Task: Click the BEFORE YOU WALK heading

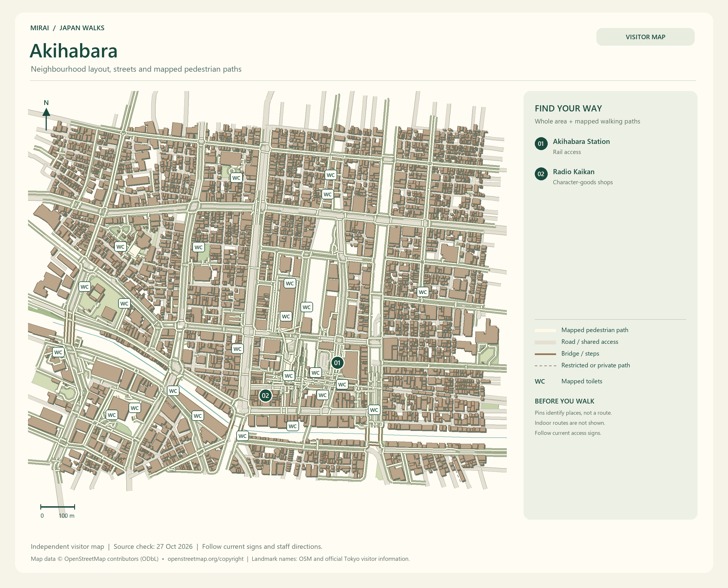Action: 564,401
